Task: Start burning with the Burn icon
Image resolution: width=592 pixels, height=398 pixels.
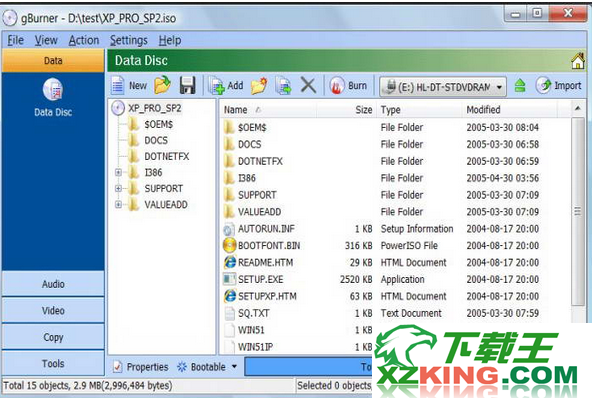Action: [337, 86]
